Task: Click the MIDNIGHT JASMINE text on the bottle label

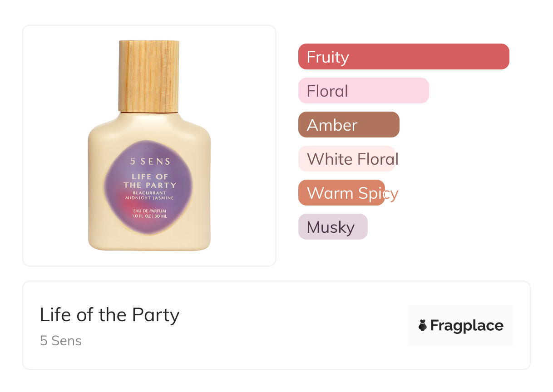Action: pyautogui.click(x=150, y=198)
